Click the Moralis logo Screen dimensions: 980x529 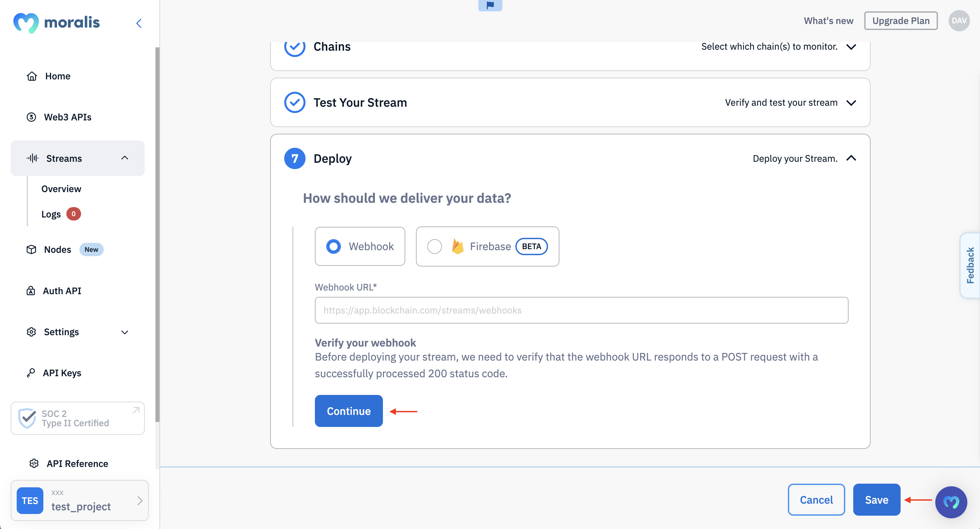pos(56,23)
